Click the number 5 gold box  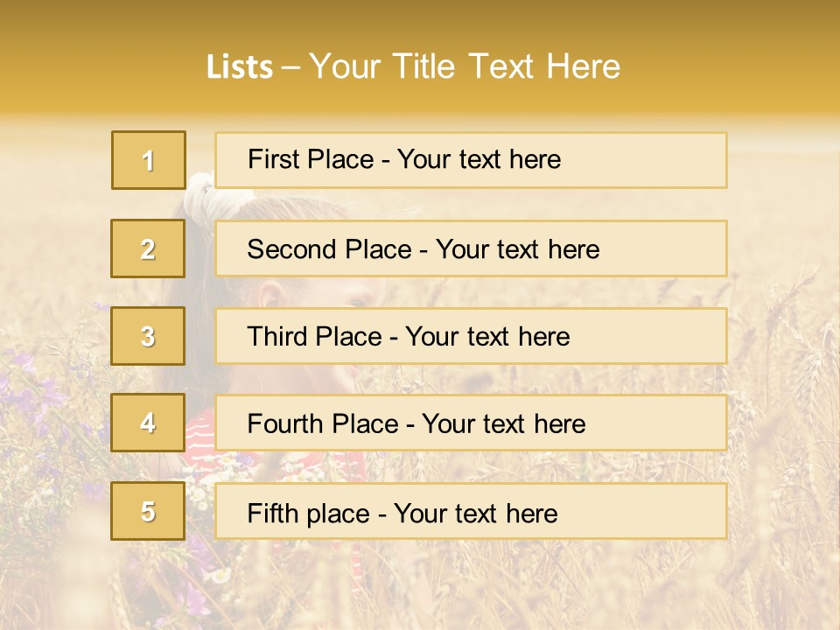pos(148,511)
